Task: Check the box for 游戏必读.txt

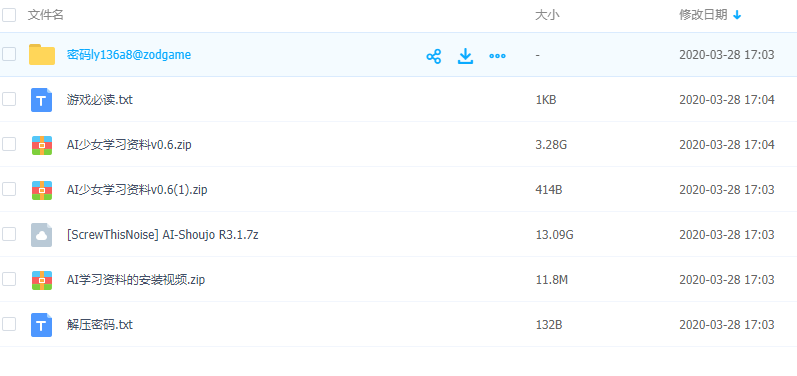Action: (9, 99)
